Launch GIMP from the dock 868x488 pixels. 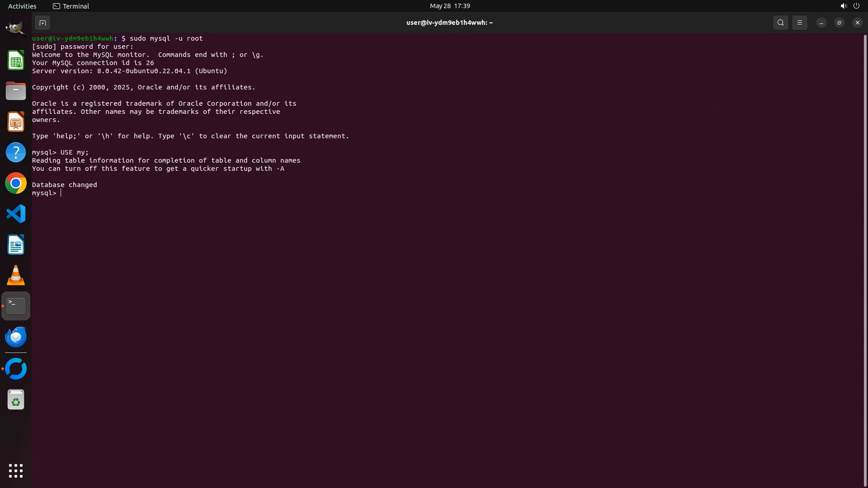16,29
